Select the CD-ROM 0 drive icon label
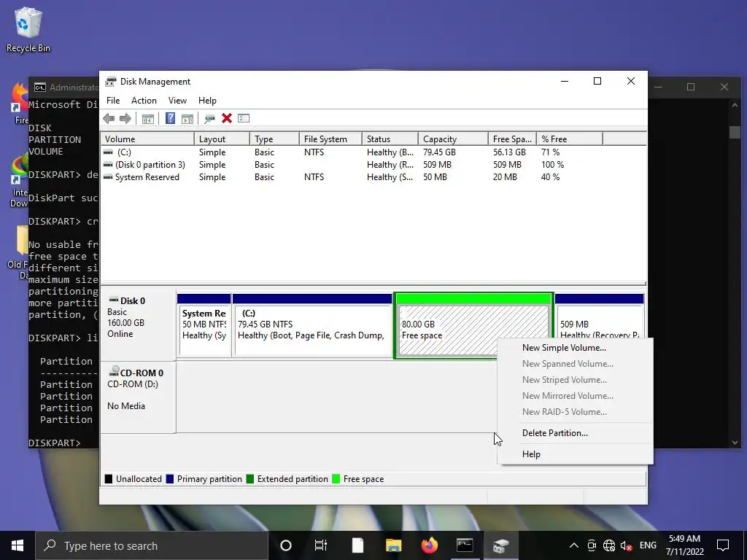 click(x=114, y=371)
